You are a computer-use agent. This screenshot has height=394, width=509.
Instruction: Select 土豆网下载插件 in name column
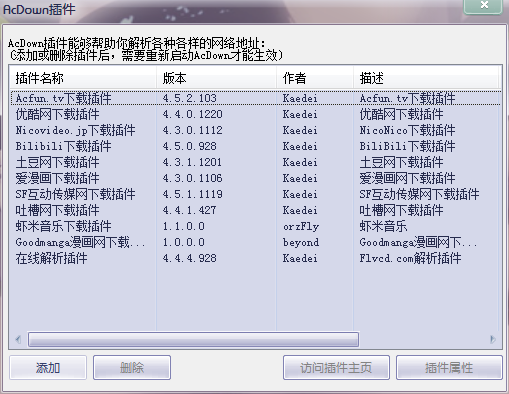tap(57, 162)
